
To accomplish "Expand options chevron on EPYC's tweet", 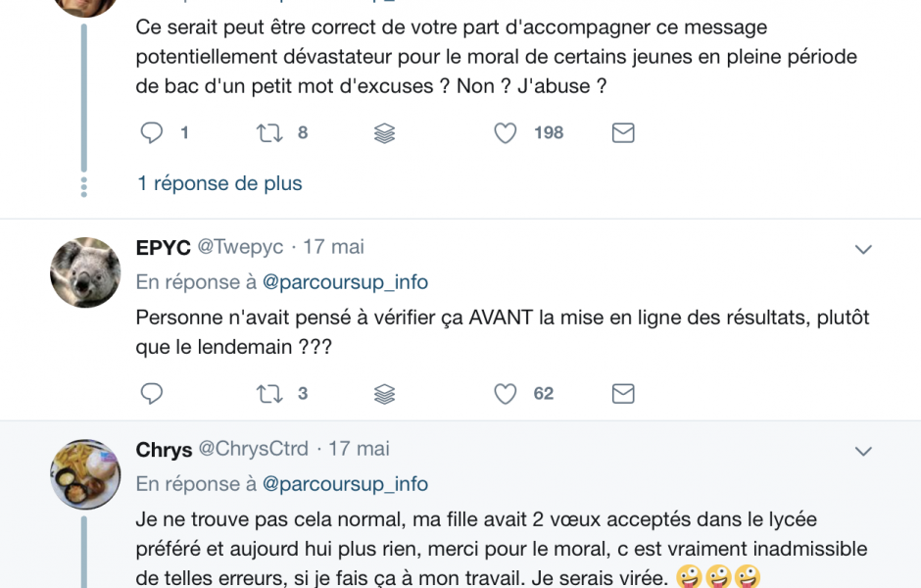I will (x=863, y=250).
